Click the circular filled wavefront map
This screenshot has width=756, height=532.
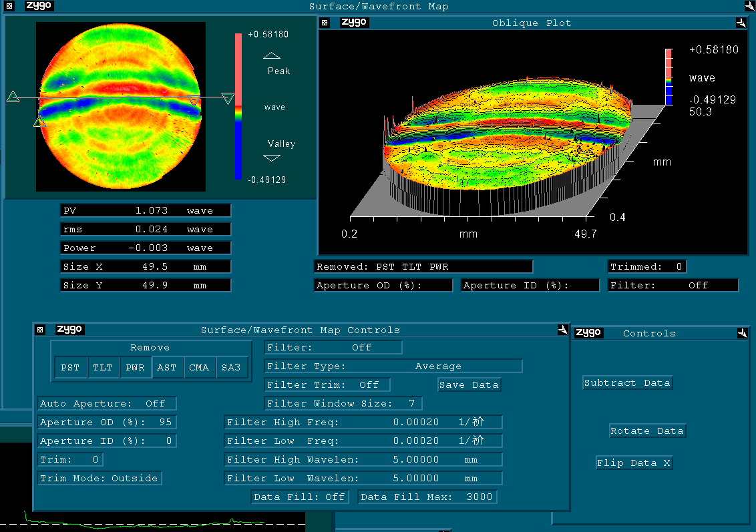pyautogui.click(x=120, y=106)
